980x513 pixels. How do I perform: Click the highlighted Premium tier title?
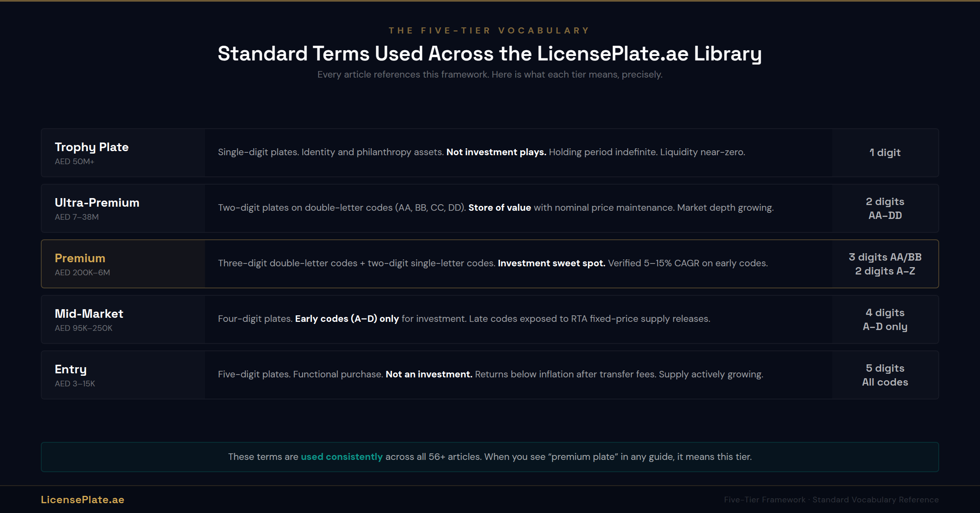click(80, 258)
